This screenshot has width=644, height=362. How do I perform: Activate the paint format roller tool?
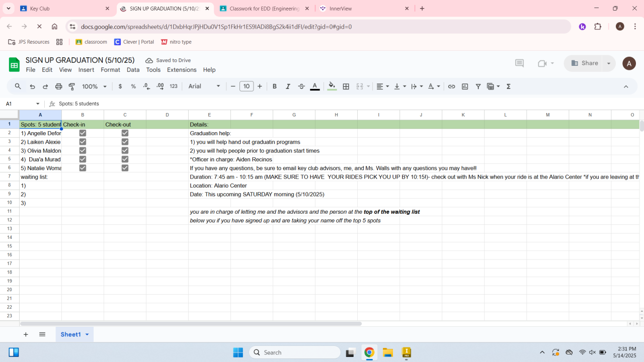71,86
